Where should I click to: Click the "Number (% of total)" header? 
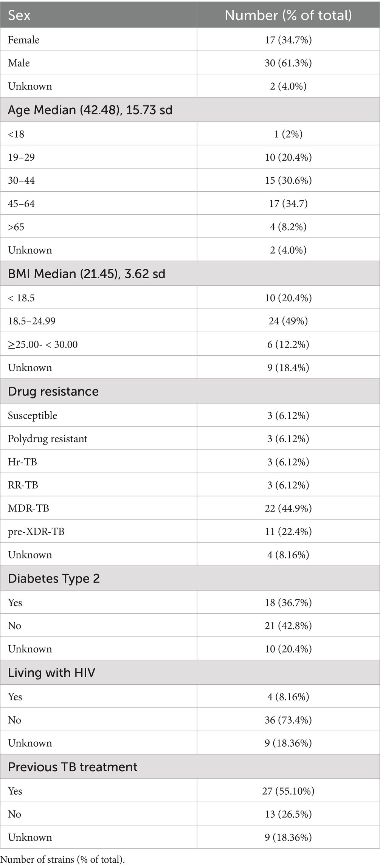tap(288, 15)
